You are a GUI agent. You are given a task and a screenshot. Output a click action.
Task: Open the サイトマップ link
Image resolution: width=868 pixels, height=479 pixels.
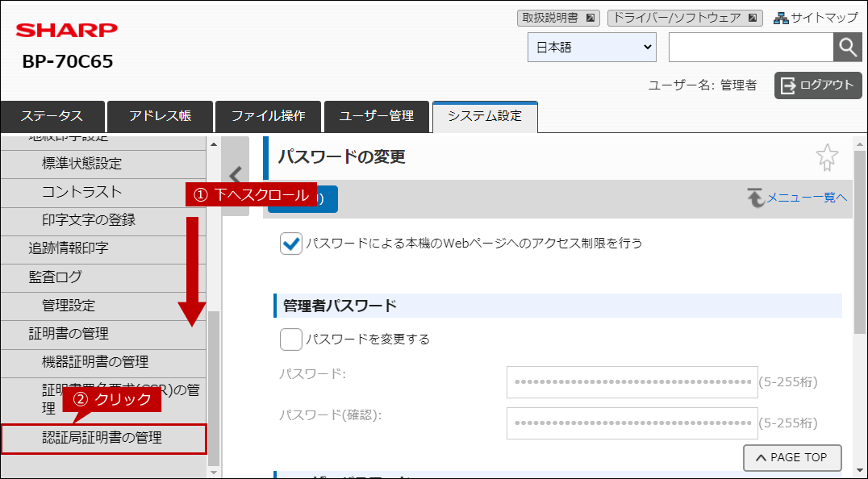(816, 18)
